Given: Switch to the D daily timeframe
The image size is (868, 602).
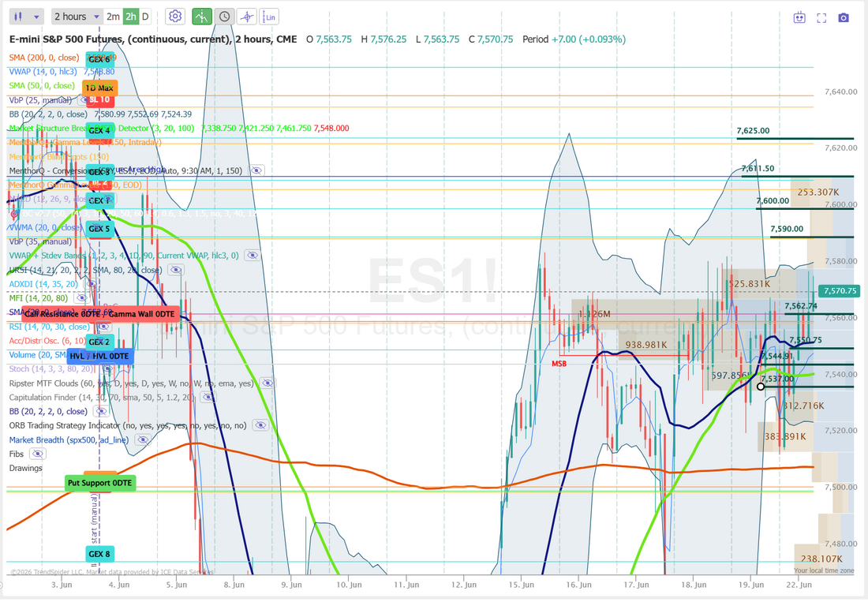Looking at the screenshot, I should pyautogui.click(x=145, y=17).
